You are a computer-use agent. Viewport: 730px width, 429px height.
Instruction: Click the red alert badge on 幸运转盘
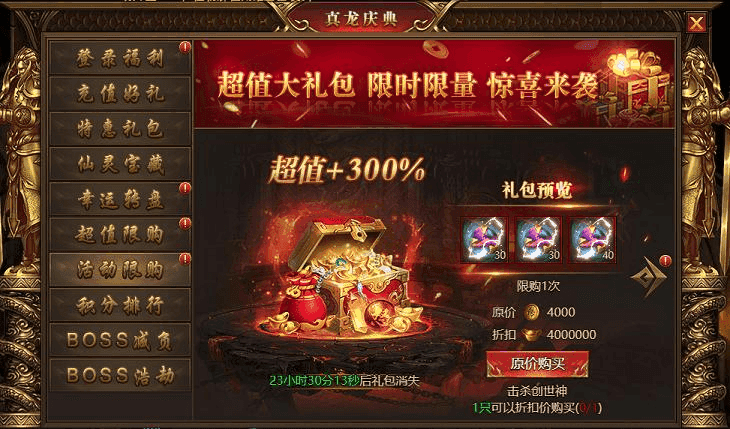(x=185, y=188)
